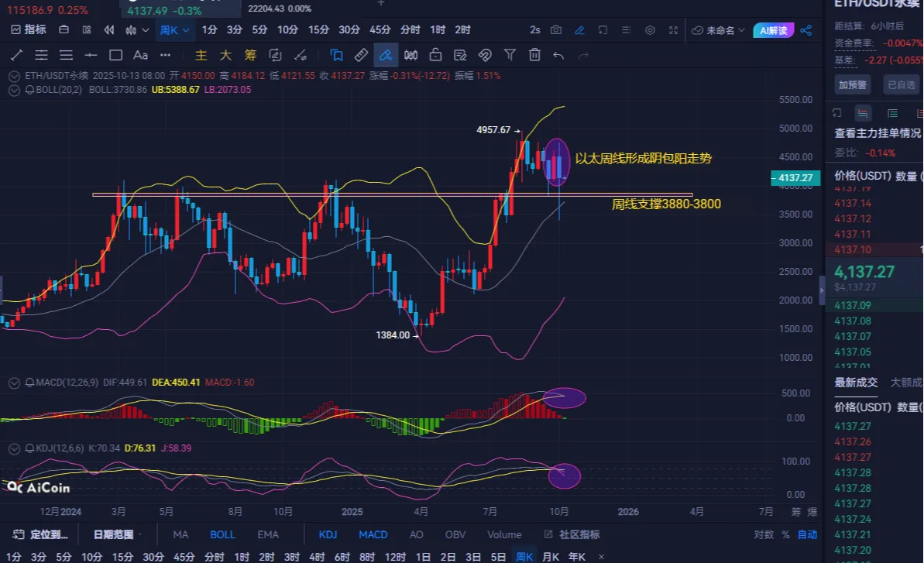Open the candlestick chart type selector
The width and height of the screenshot is (924, 563).
[x=137, y=29]
